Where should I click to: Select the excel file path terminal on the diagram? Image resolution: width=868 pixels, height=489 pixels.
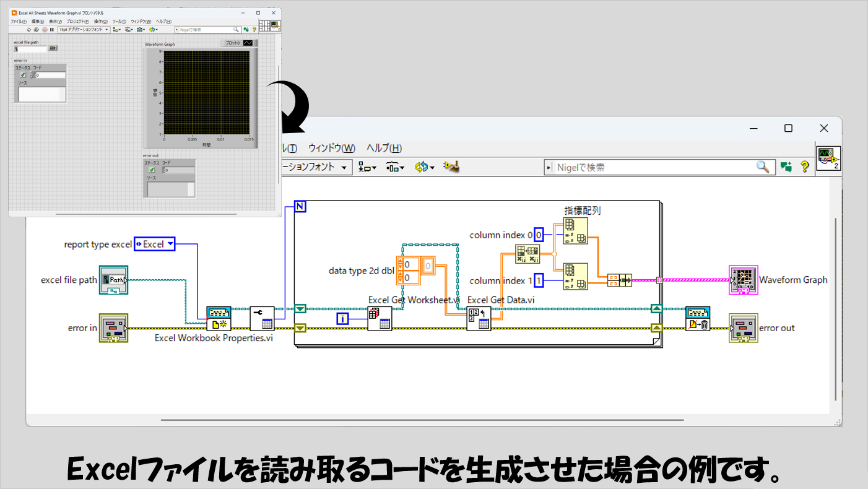pyautogui.click(x=113, y=280)
